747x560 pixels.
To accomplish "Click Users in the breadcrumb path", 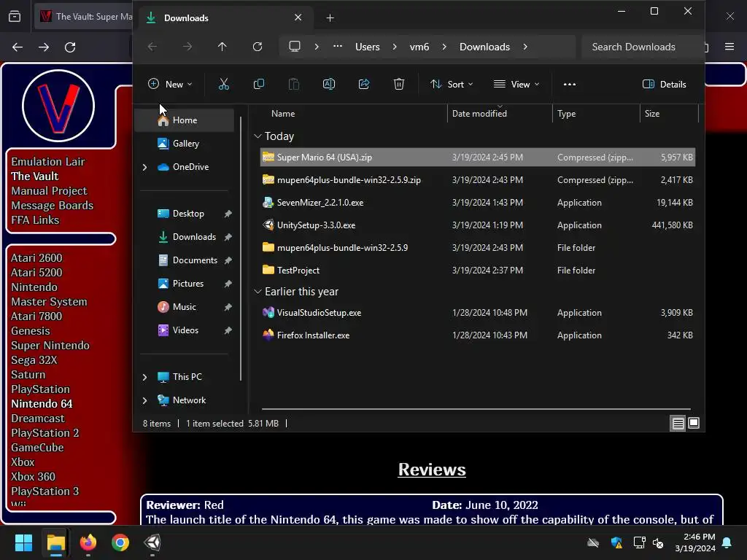I will 368,47.
